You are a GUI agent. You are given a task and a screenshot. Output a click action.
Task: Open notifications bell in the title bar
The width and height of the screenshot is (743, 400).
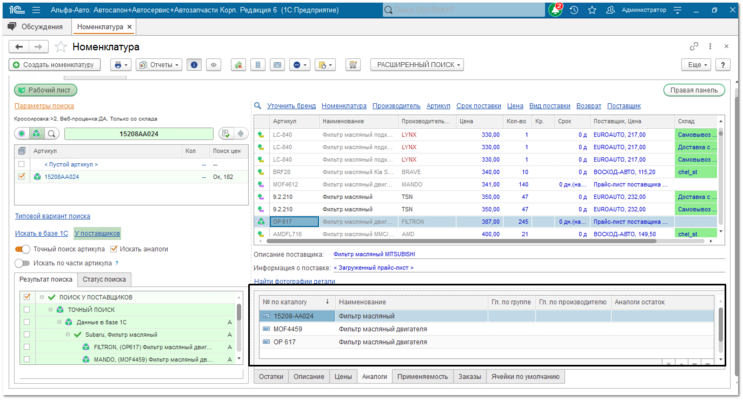click(x=555, y=10)
